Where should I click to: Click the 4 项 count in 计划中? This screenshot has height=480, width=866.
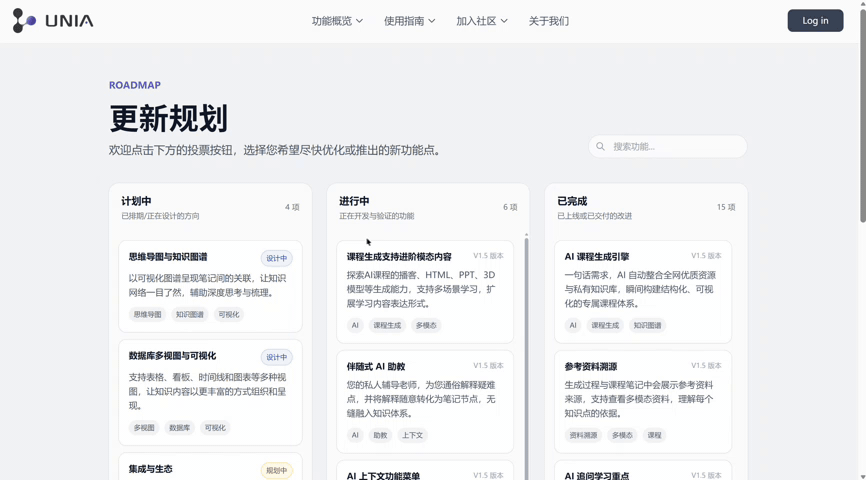pos(292,207)
